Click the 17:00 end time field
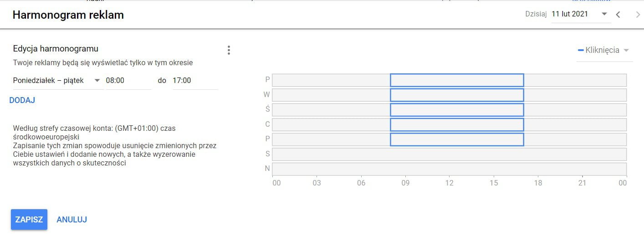The height and width of the screenshot is (237, 644). tap(194, 81)
